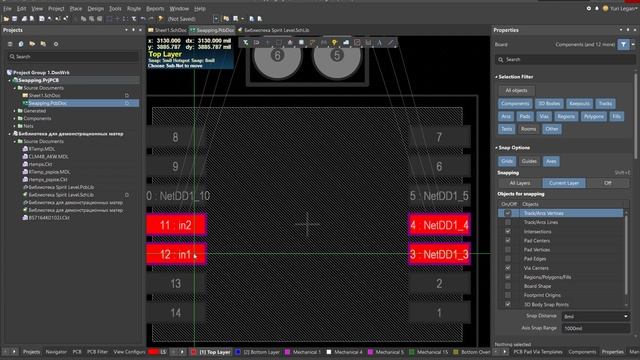Toggle Intersections snapping checkbox

point(508,231)
